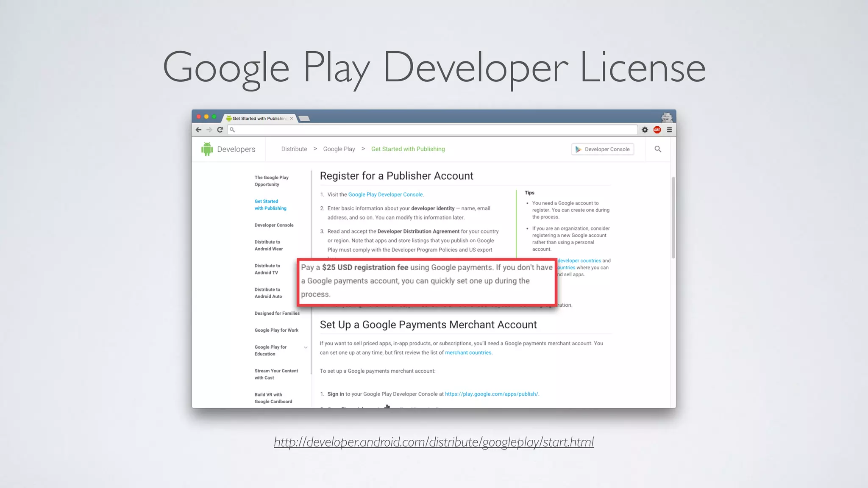Open site search magnifier icon
868x488 pixels.
pos(658,149)
